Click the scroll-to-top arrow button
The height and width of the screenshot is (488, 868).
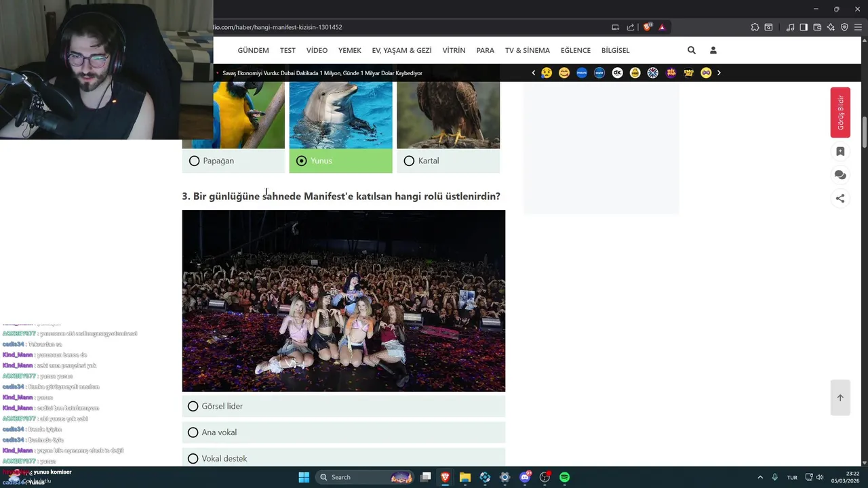[840, 398]
